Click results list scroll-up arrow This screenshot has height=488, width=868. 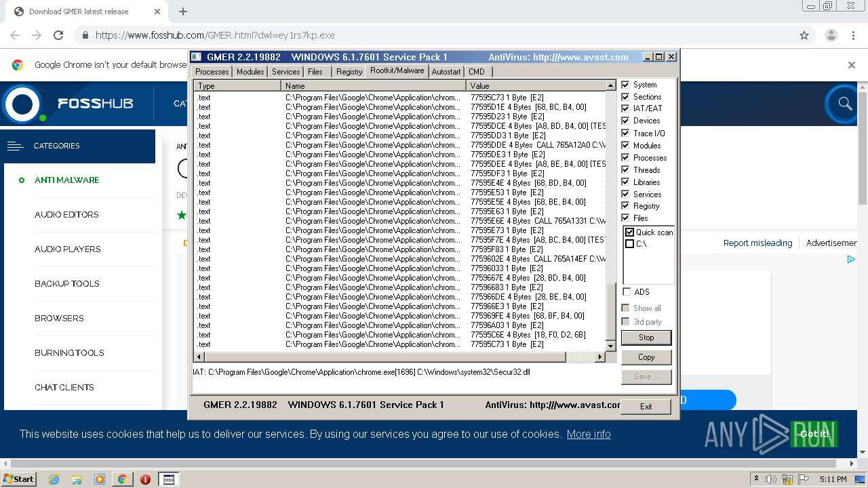pos(610,86)
